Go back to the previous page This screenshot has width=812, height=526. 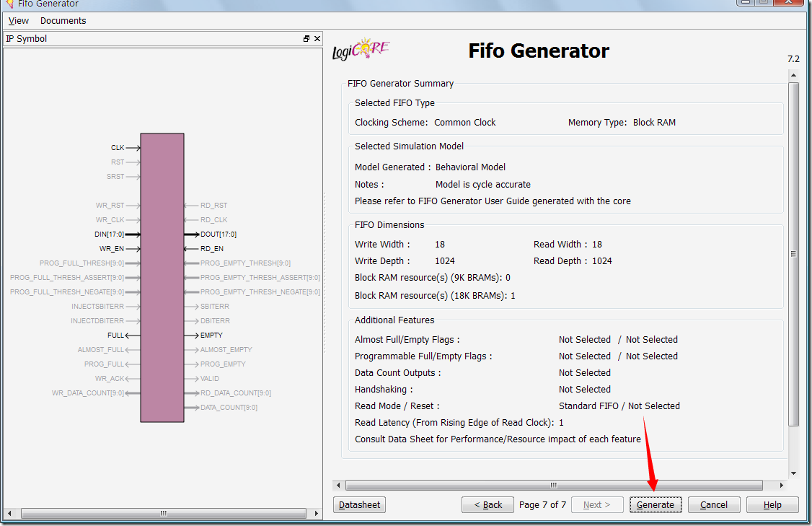tap(487, 505)
